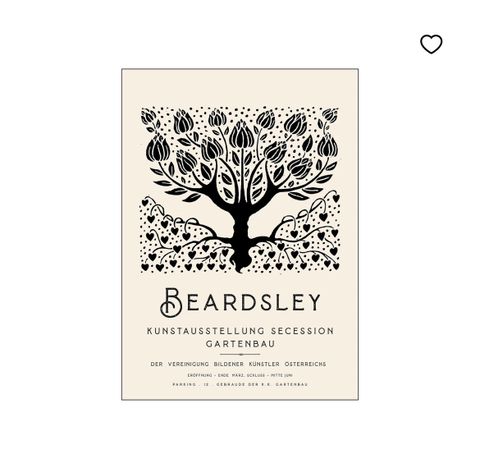Click the top-left corner tulip flower
This screenshot has height=473, width=480.
pos(148,117)
